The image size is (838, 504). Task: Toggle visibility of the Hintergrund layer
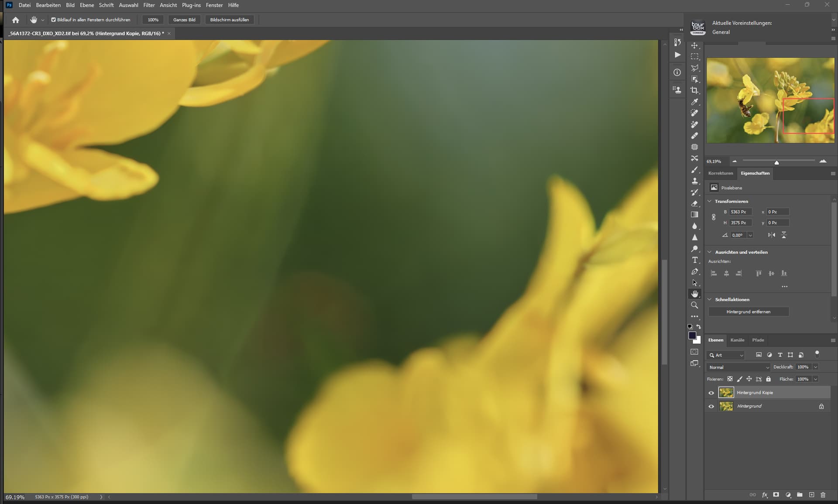pyautogui.click(x=711, y=406)
